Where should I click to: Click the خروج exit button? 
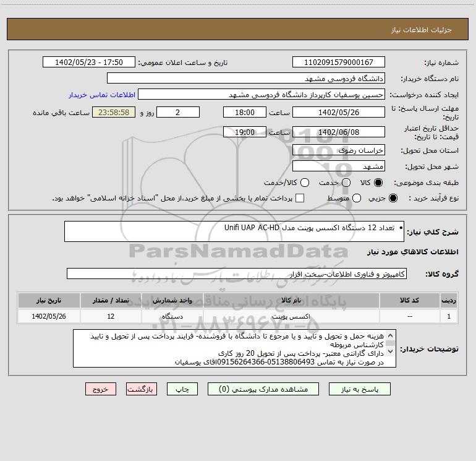(x=101, y=389)
